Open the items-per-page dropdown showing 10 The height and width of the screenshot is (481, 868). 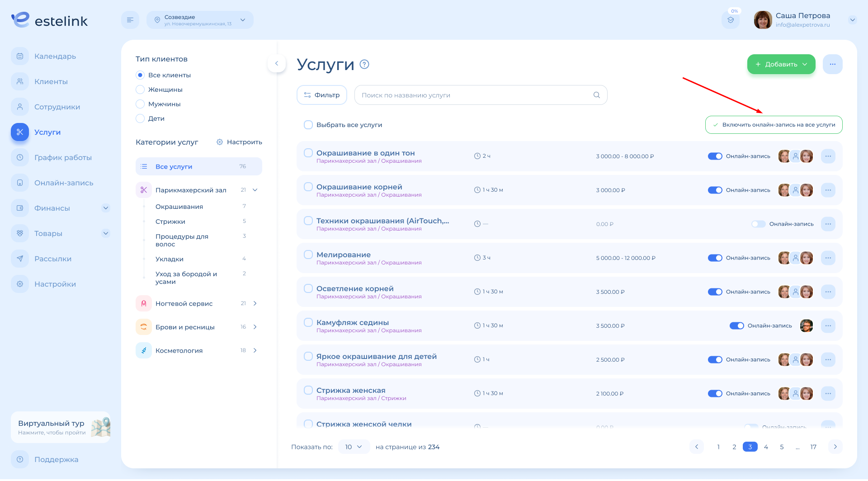tap(354, 447)
